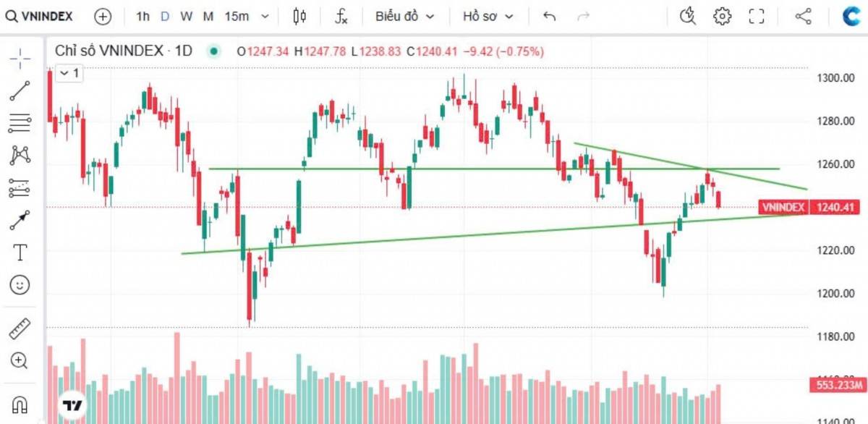Open the Arrow marker tool
This screenshot has width=868, height=424.
pos(20,219)
